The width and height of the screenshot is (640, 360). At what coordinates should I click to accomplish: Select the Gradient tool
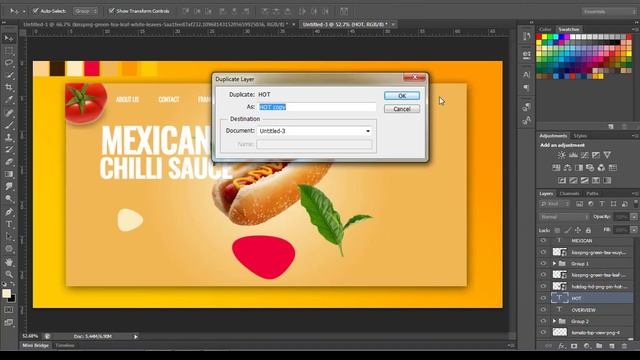(9, 174)
